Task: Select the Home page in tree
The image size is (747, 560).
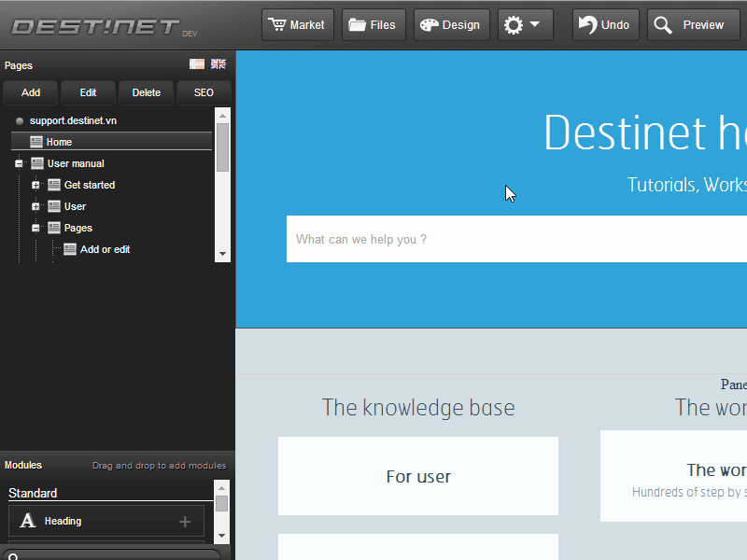Action: tap(59, 142)
